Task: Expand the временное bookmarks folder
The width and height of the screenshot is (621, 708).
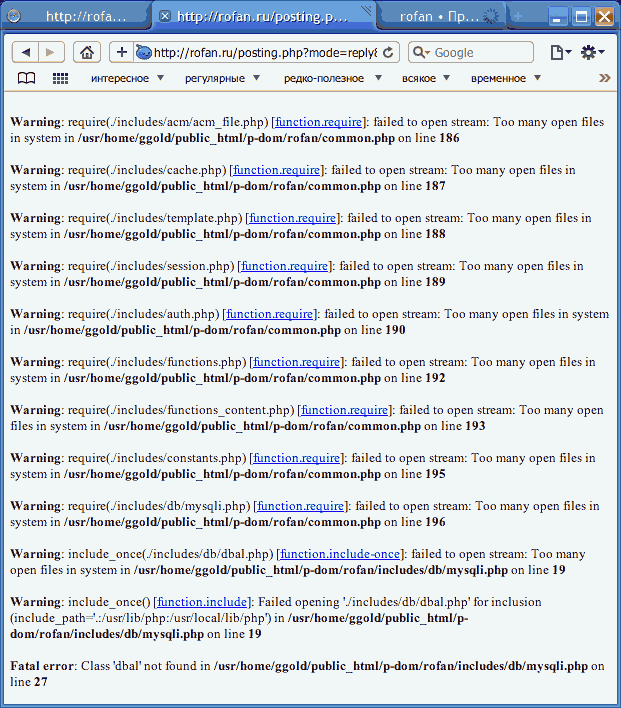Action: (505, 79)
